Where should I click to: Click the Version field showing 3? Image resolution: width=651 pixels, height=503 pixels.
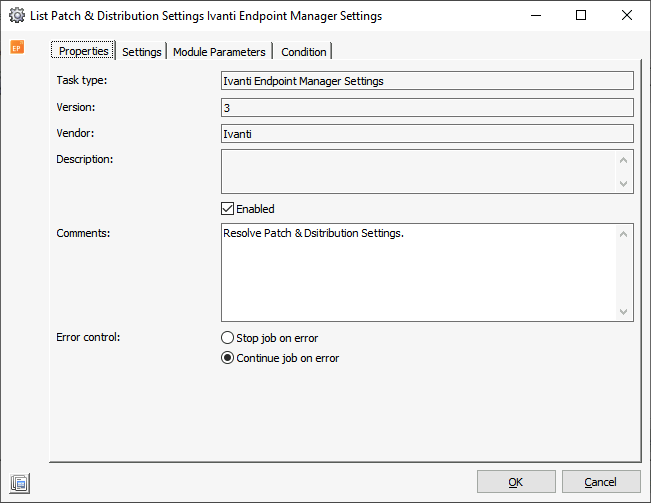point(427,107)
